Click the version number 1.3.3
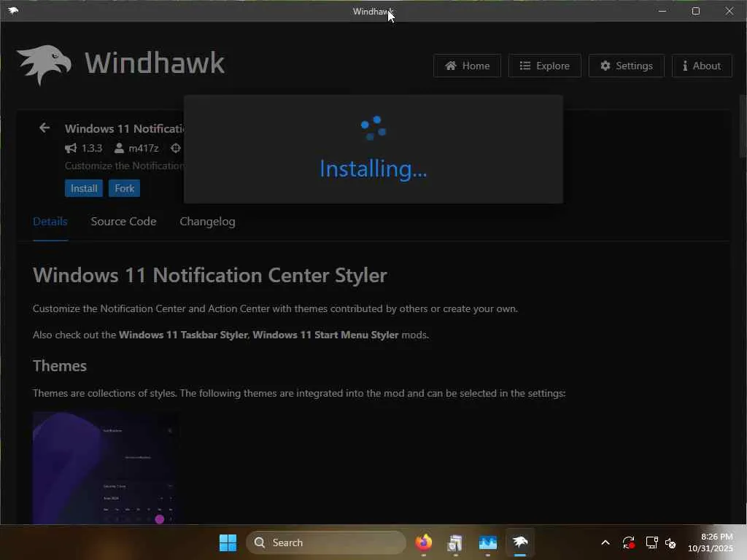 tap(91, 148)
